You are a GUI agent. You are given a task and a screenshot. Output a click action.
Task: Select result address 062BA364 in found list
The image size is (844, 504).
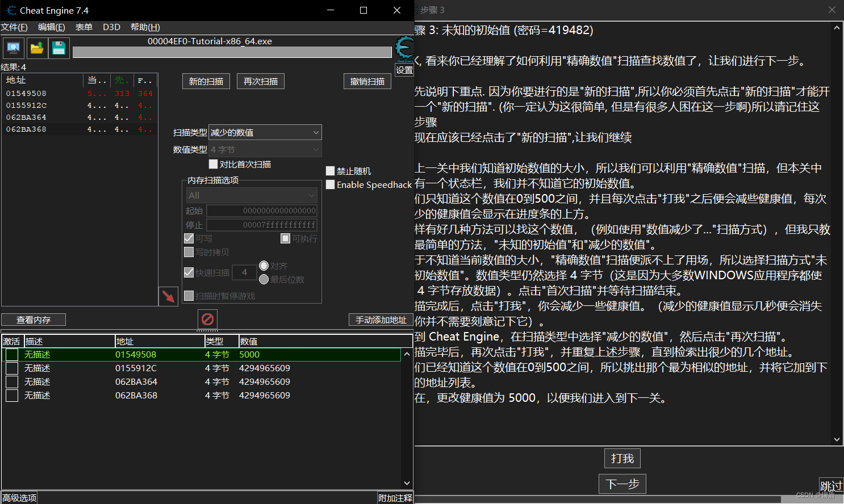click(26, 117)
